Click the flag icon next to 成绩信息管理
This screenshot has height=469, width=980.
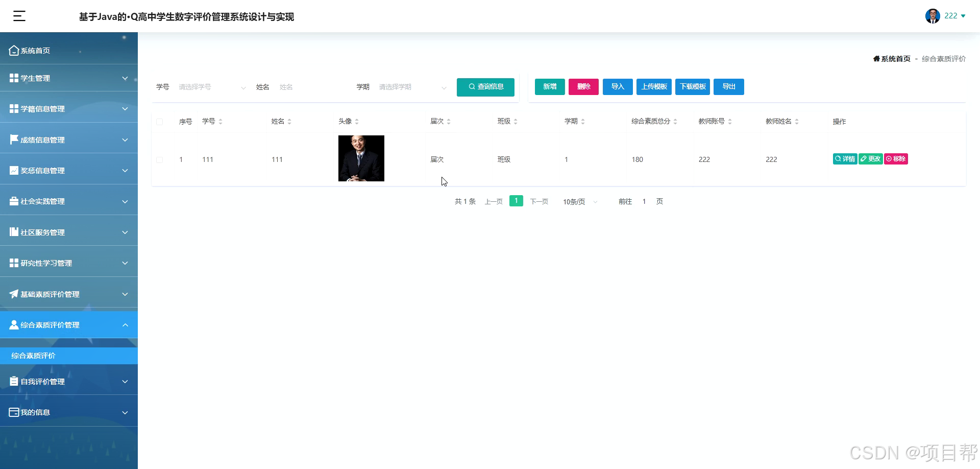[x=14, y=139]
